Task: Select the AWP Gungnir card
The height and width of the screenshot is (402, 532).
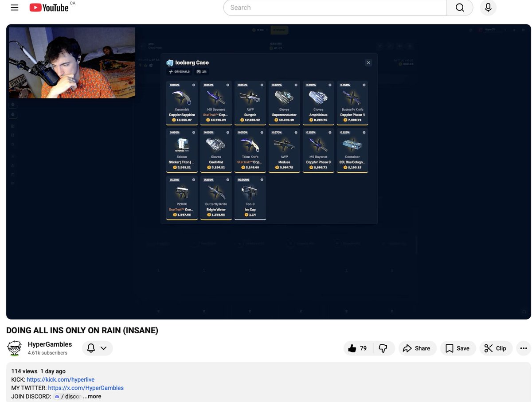Action: (x=250, y=103)
